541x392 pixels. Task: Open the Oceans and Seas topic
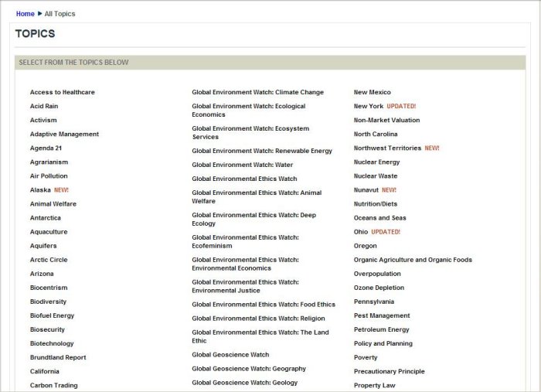tap(380, 218)
